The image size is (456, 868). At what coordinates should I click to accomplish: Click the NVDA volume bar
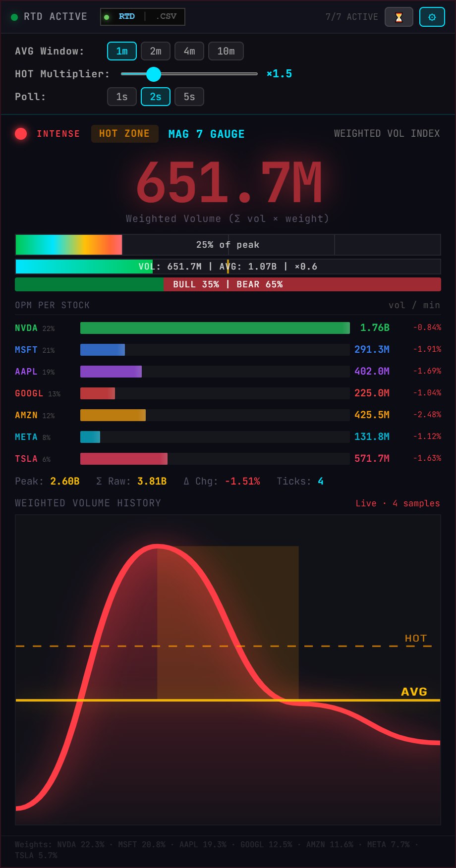point(215,328)
